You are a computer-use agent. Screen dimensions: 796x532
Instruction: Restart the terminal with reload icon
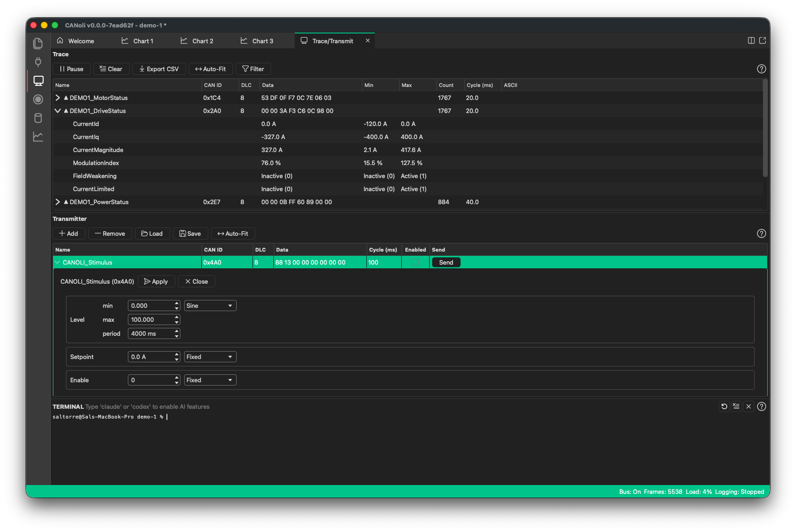click(724, 406)
